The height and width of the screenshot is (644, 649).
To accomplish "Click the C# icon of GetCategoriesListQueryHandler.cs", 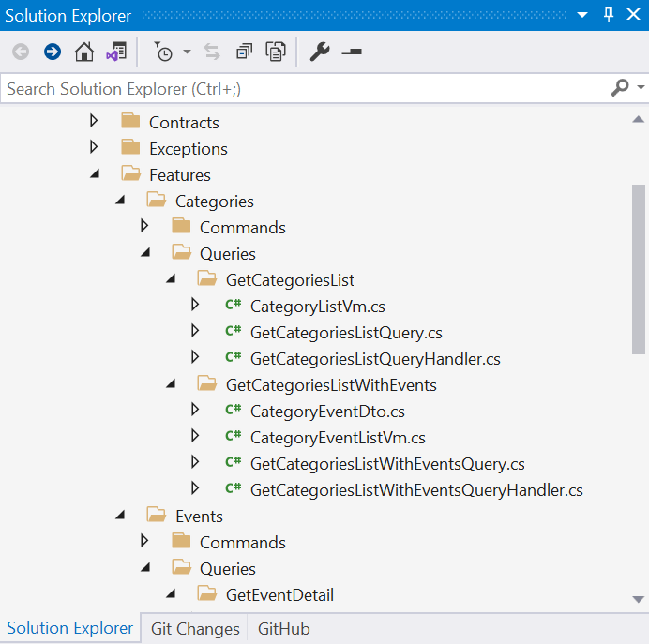I will [x=233, y=357].
